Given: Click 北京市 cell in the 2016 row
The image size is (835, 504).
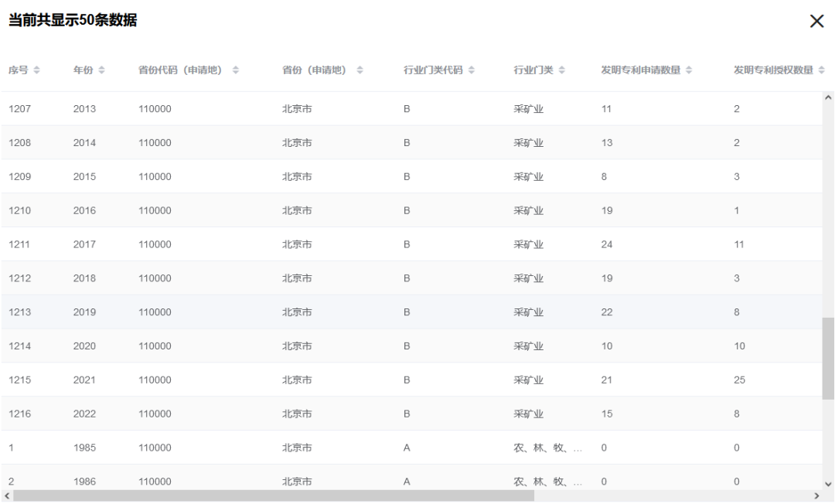Looking at the screenshot, I should tap(297, 211).
